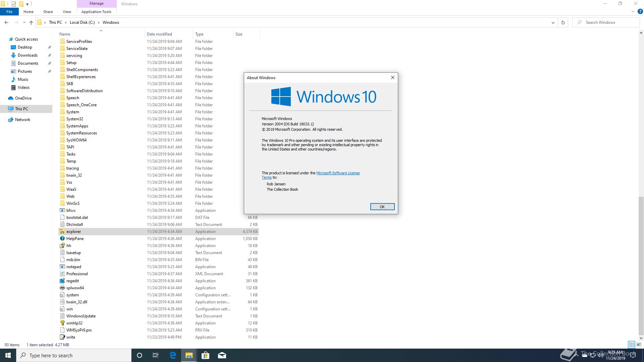
Task: Select OneDrive in the navigation pane
Action: coord(23,98)
